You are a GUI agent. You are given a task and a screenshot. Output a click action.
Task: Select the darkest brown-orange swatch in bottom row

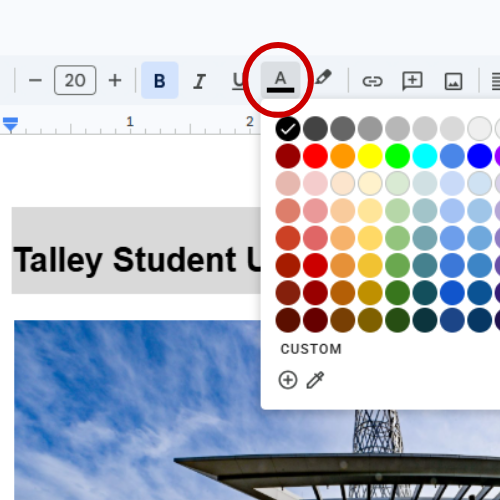pyautogui.click(x=343, y=320)
